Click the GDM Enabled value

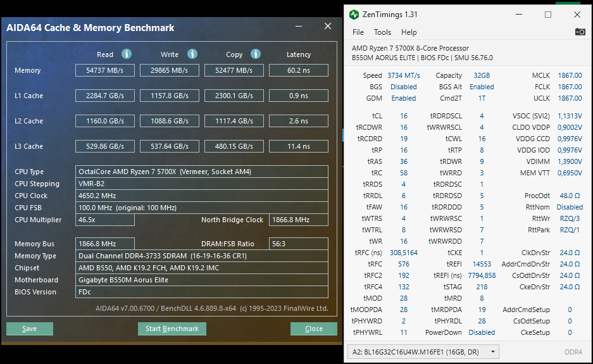coord(404,98)
